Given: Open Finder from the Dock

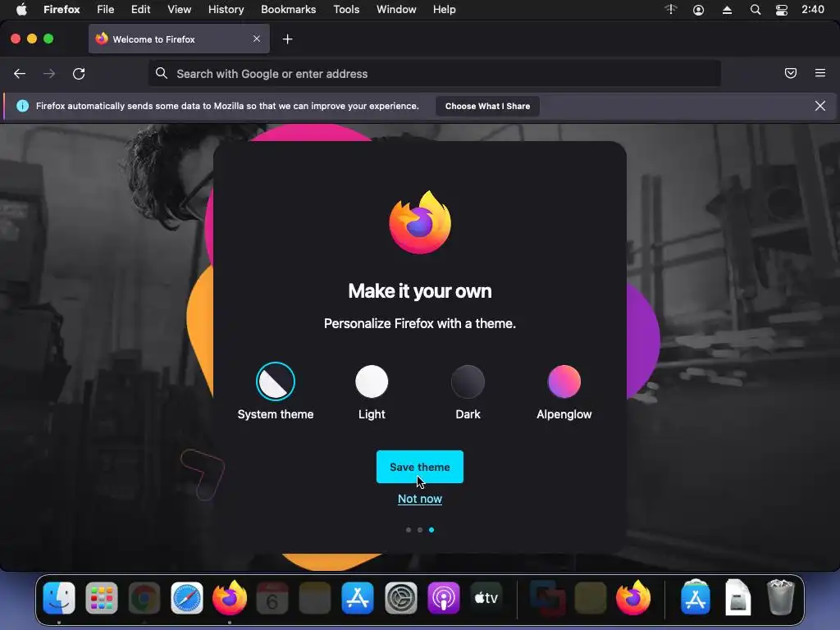Looking at the screenshot, I should [59, 598].
